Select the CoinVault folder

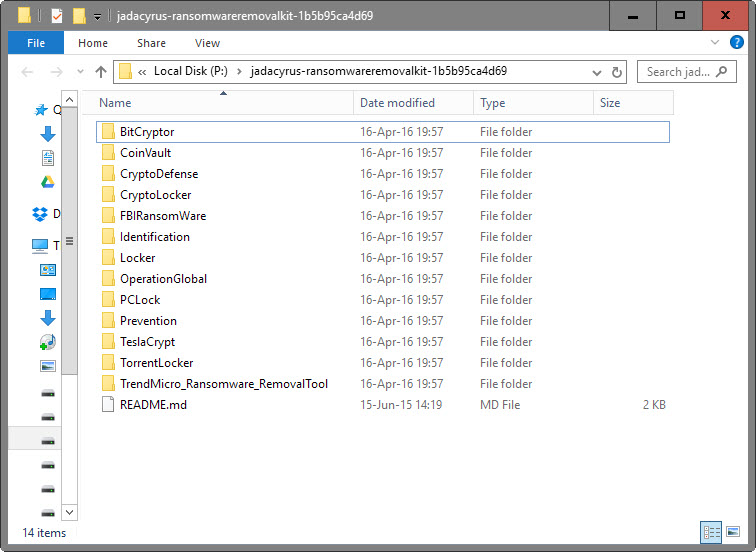coord(383,153)
